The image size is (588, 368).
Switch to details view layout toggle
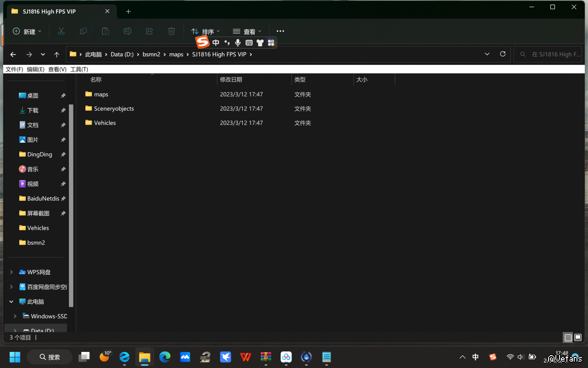click(568, 338)
